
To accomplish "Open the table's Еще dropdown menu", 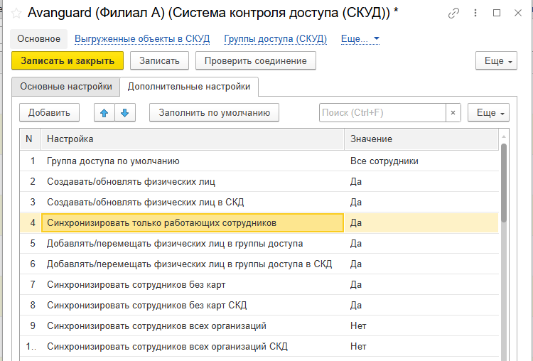I will 488,113.
